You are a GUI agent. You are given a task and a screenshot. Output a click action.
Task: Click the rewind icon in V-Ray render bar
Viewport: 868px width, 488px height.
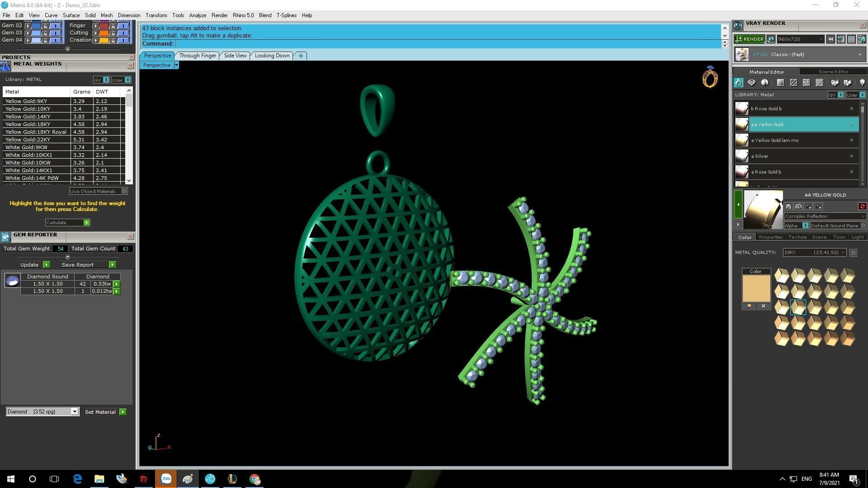coord(830,39)
